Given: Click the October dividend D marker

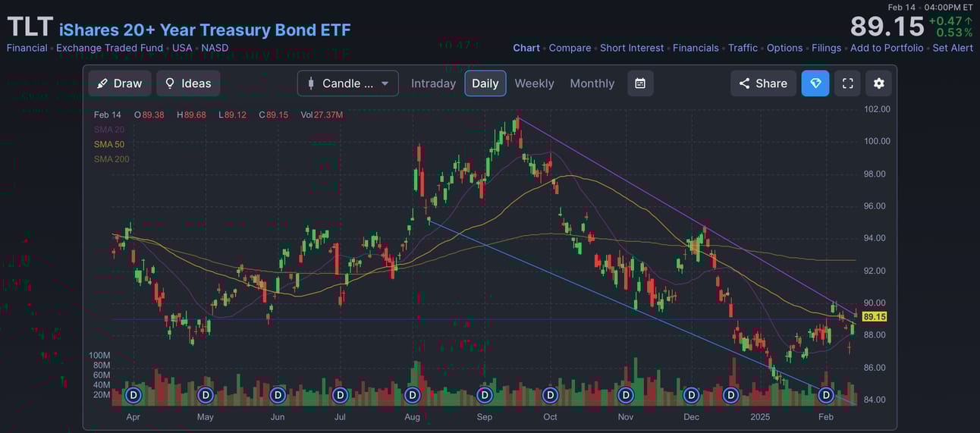Looking at the screenshot, I should pyautogui.click(x=550, y=395).
